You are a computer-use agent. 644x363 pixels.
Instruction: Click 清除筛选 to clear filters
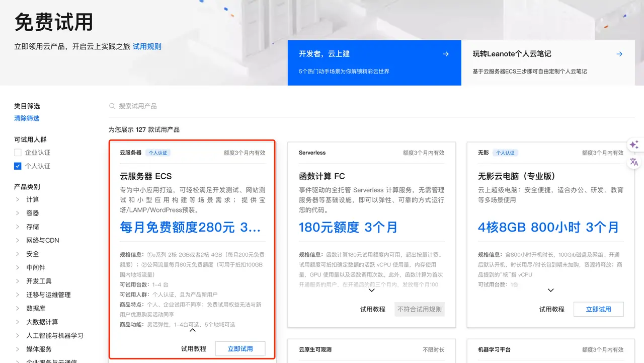[27, 118]
